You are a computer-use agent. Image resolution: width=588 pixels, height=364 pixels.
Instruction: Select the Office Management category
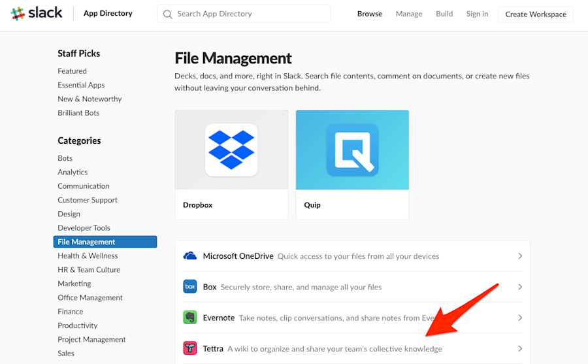pos(90,297)
